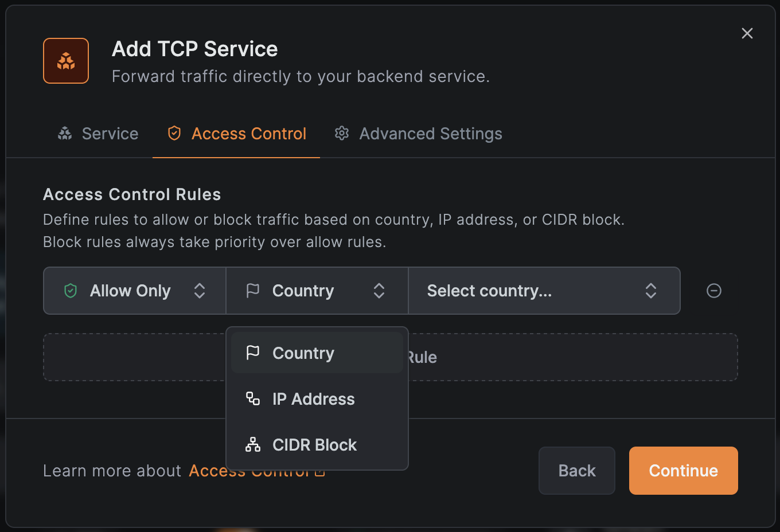780x532 pixels.
Task: Click the cubes icon beside Service tab
Action: [65, 134]
